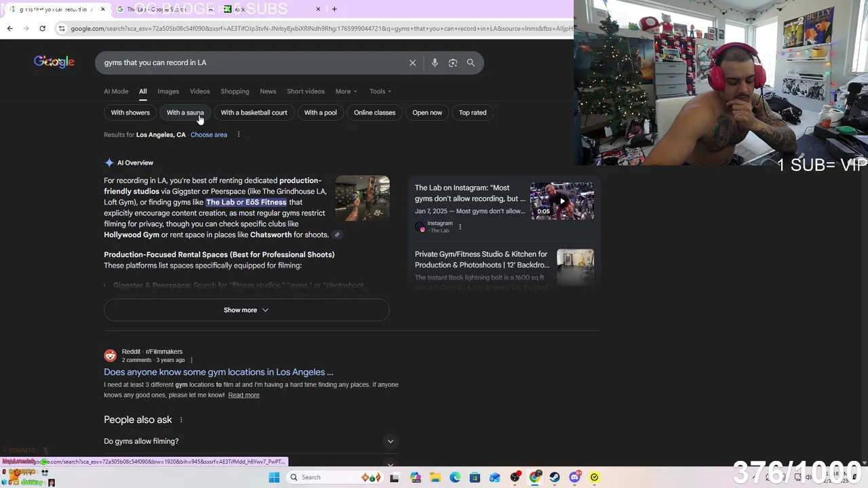Clear the search box with the X icon

[x=412, y=62]
